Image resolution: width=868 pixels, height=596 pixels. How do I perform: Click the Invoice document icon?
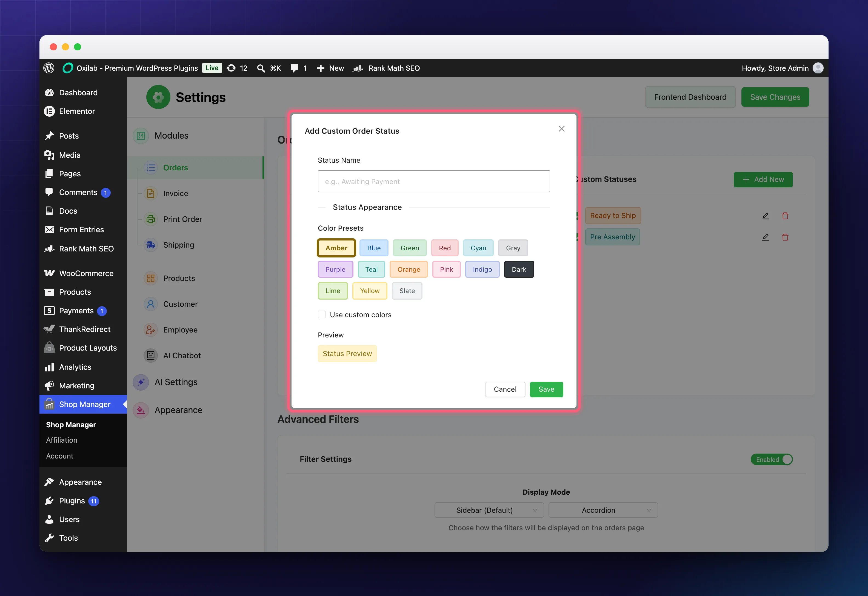(150, 193)
